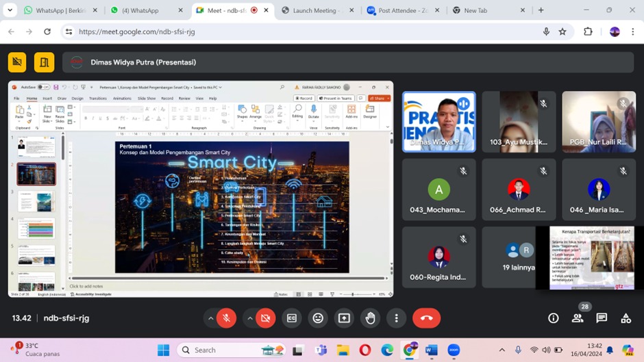
Task: Open the emoji reactions panel
Action: 318,318
